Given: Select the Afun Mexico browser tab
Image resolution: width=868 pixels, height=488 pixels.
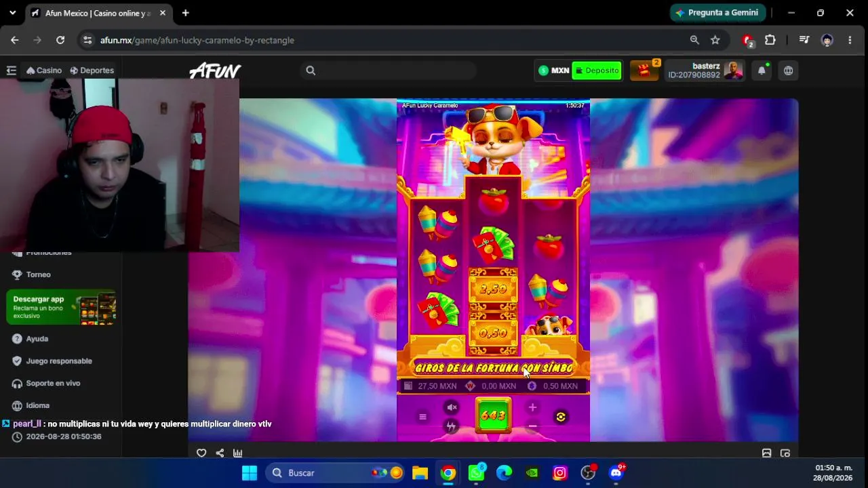Looking at the screenshot, I should 97,13.
